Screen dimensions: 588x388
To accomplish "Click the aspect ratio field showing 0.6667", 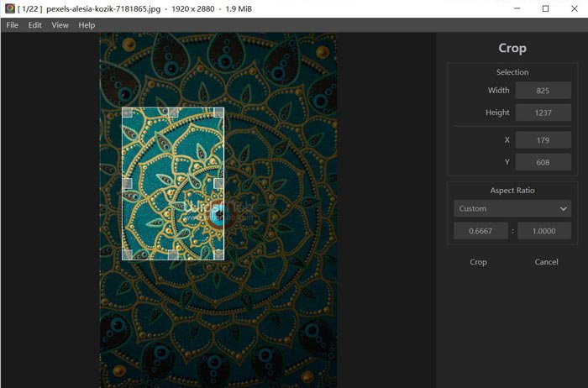I will tap(480, 231).
